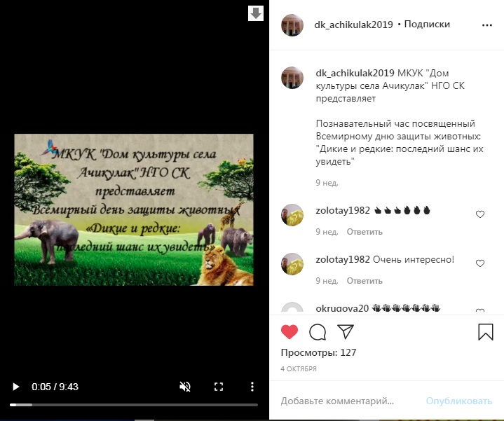
Task: Open zolotay1982 profile avatar on first comment
Action: pyautogui.click(x=292, y=215)
